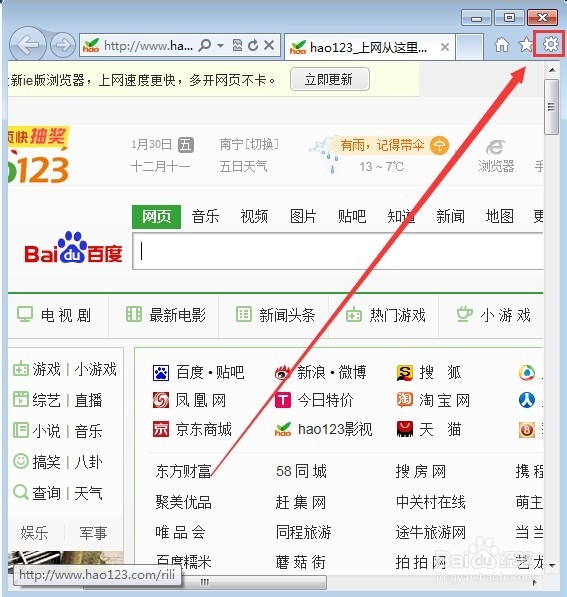Open the 唯品会 link
This screenshot has height=597, width=567.
tap(180, 532)
